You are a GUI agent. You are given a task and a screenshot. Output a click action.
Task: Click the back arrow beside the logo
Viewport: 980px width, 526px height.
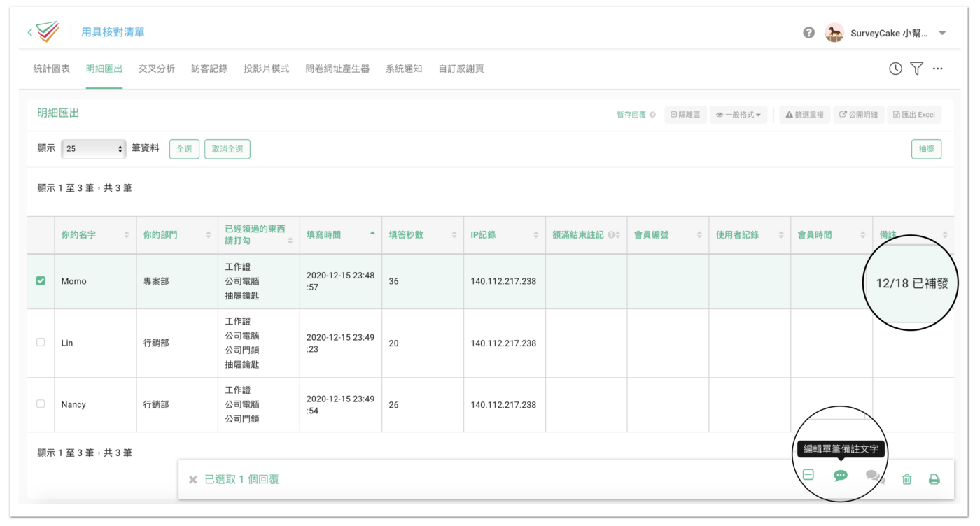(30, 32)
